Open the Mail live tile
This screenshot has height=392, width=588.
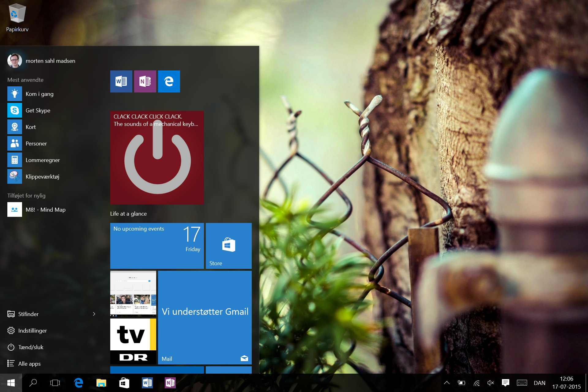[205, 318]
